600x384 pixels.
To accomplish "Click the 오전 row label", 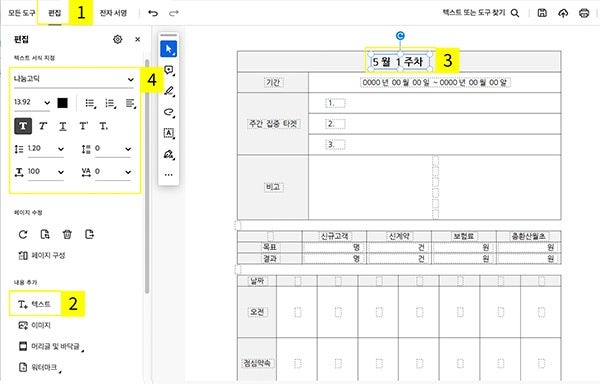I will pos(257,312).
